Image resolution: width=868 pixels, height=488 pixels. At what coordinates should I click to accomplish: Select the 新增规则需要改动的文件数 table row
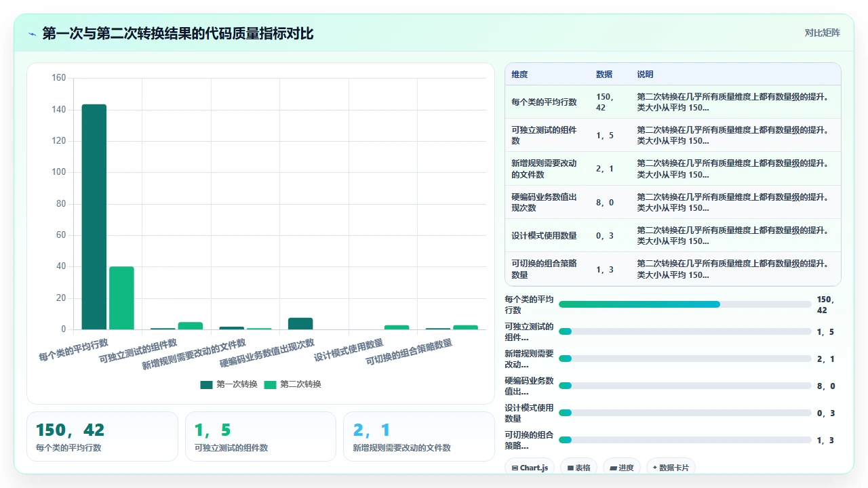[673, 168]
